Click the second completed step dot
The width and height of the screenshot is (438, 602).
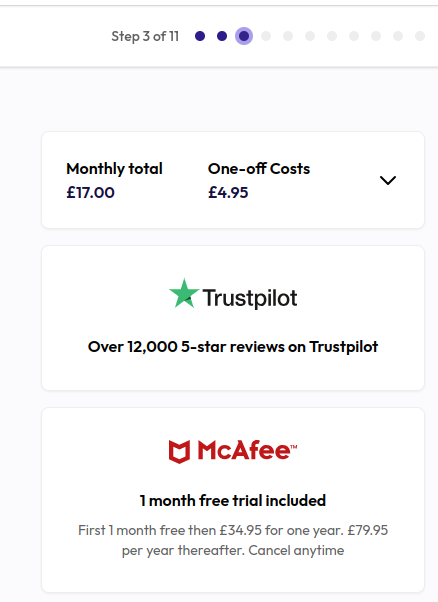(222, 36)
